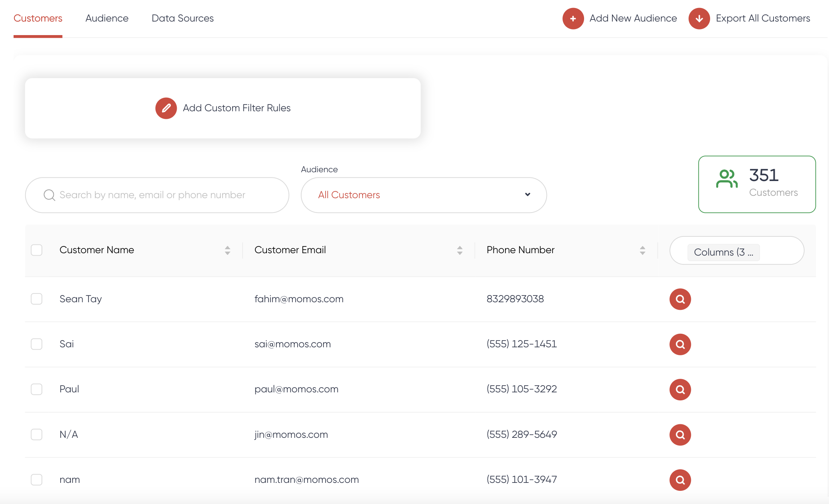Sort by the Phone Number column arrows
This screenshot has height=504, width=829.
click(642, 250)
